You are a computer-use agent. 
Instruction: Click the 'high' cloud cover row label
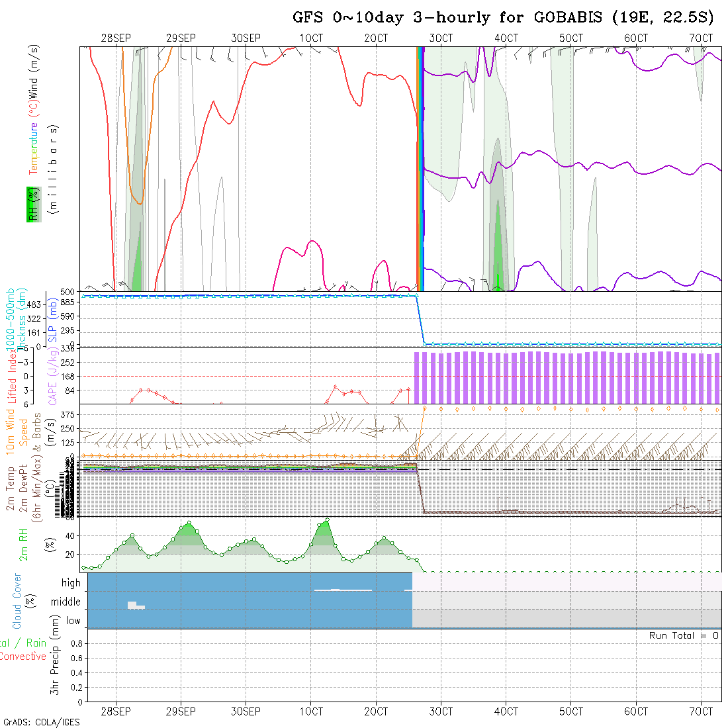pos(71,583)
